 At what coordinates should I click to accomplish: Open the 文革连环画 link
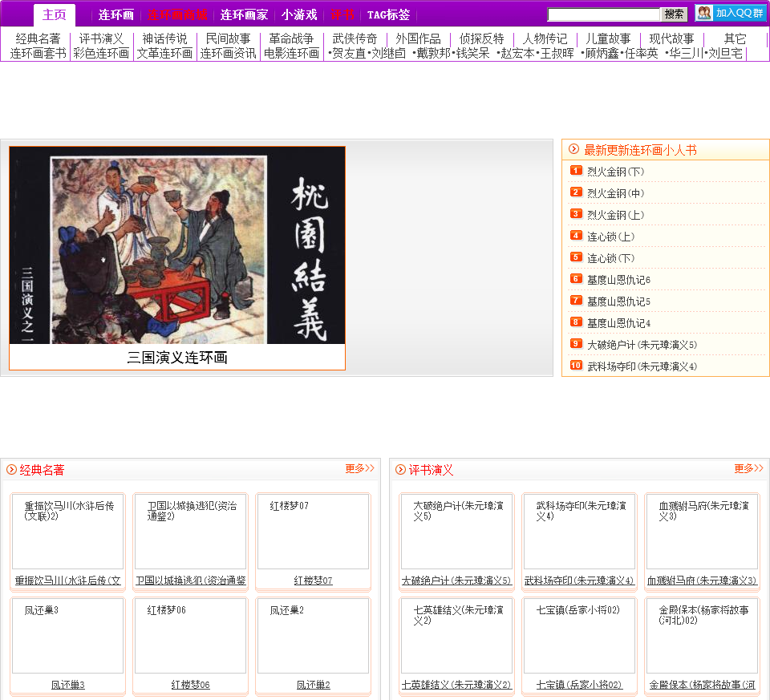tap(164, 53)
